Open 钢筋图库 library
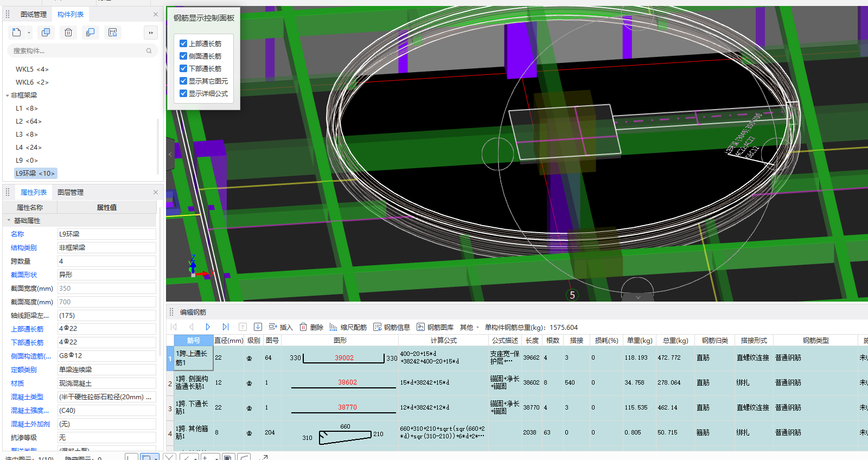868x460 pixels. pos(435,327)
